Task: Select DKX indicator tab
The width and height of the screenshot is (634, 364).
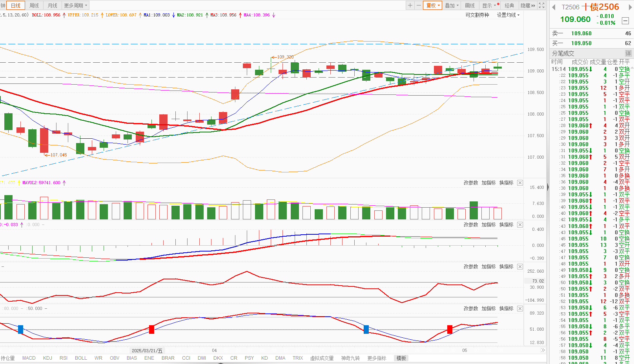Action: tap(218, 358)
